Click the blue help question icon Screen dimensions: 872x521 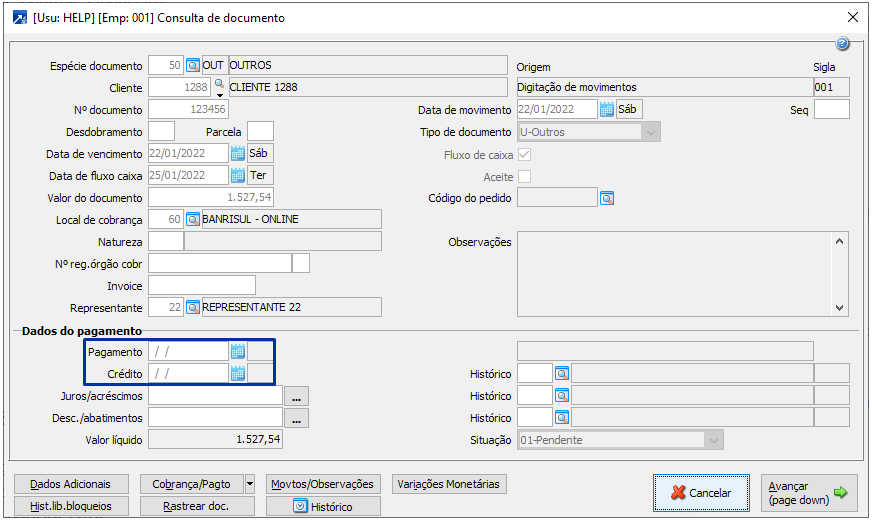[842, 44]
